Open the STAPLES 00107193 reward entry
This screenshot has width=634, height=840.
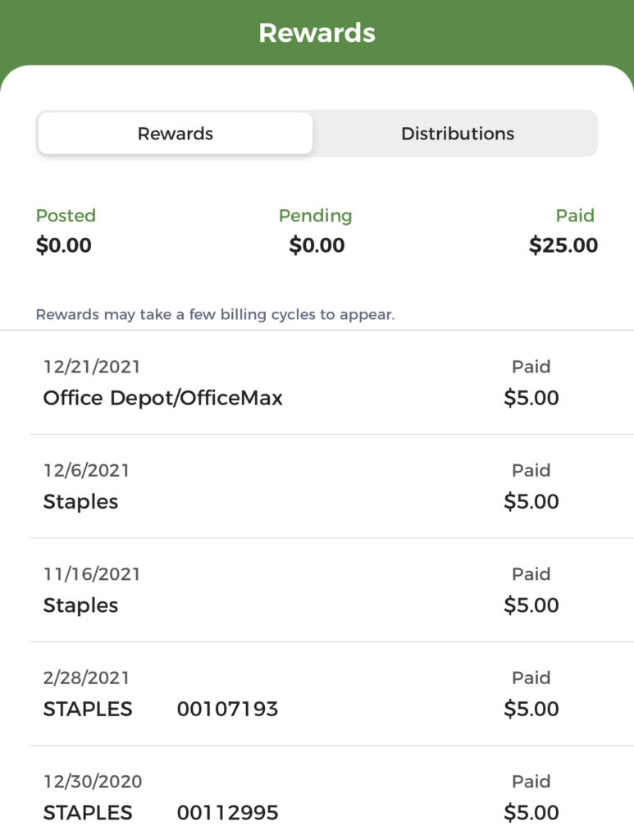click(331, 694)
